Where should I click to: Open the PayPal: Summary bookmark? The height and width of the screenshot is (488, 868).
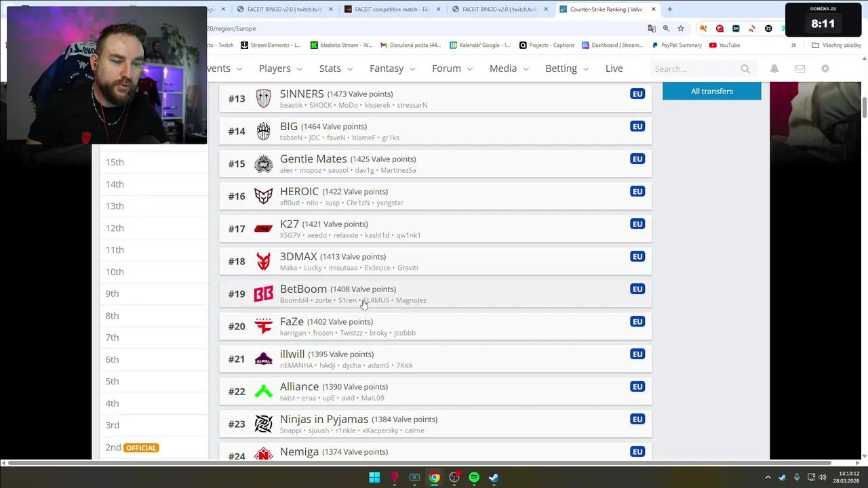pyautogui.click(x=677, y=45)
